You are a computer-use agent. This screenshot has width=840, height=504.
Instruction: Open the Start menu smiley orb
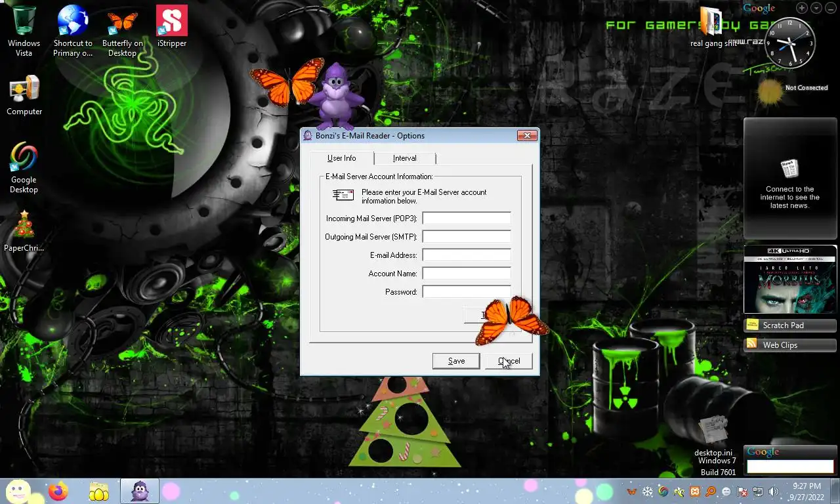18,491
